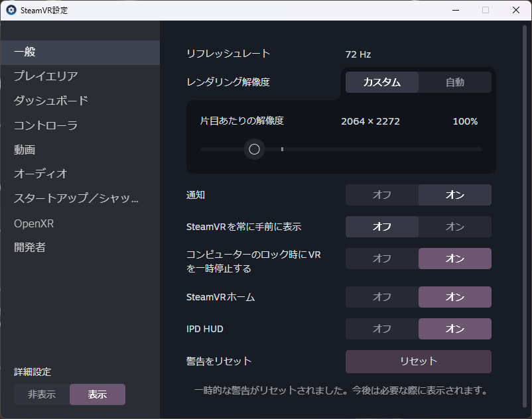Open the コントローラ settings section
Screen dimensions: 532x419
point(80,125)
